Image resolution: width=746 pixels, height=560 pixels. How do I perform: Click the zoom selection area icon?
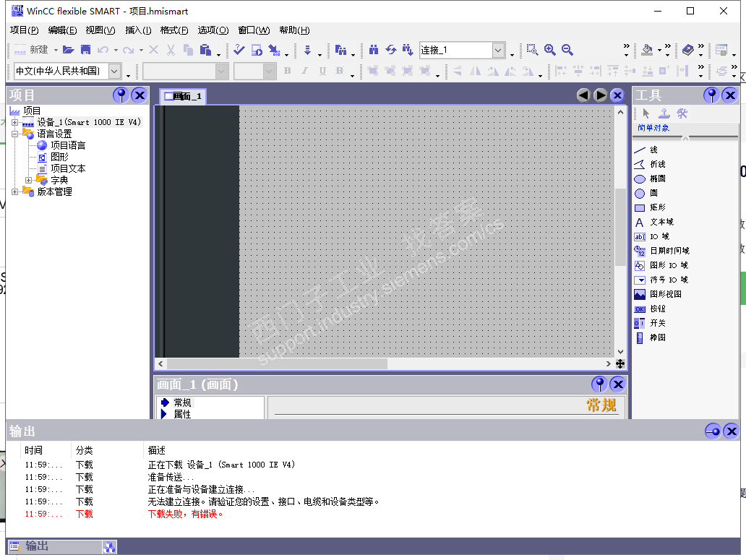coord(532,50)
